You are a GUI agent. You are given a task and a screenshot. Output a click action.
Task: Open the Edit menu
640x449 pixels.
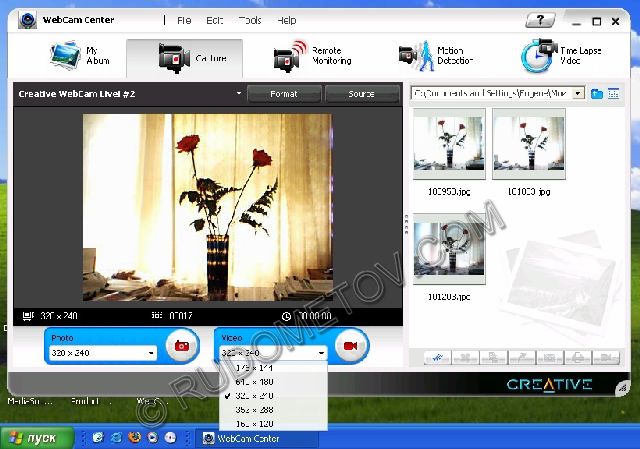click(x=215, y=20)
